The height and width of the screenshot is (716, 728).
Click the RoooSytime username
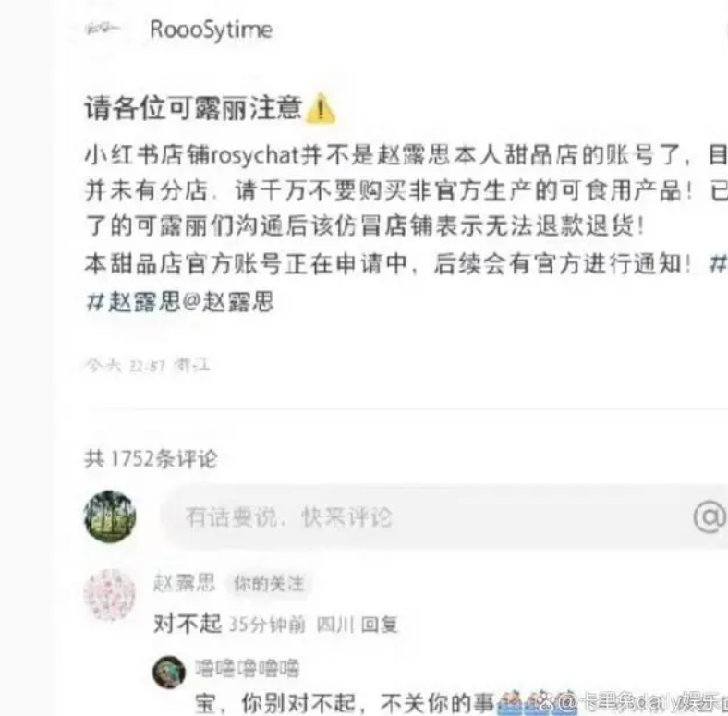pos(212,30)
